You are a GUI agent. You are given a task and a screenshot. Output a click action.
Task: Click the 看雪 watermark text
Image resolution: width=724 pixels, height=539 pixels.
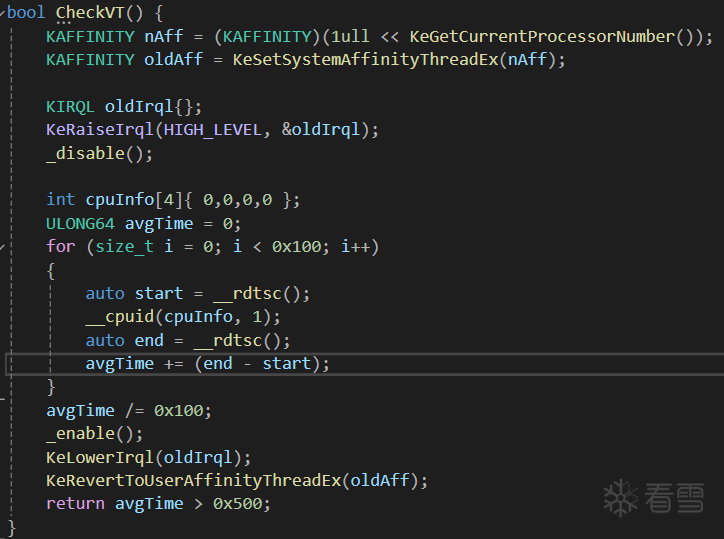point(675,497)
